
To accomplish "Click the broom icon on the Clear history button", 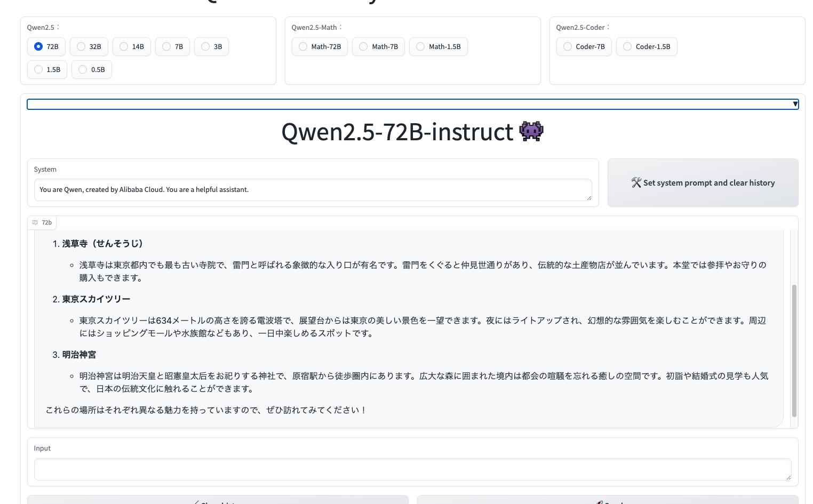I will tap(197, 502).
